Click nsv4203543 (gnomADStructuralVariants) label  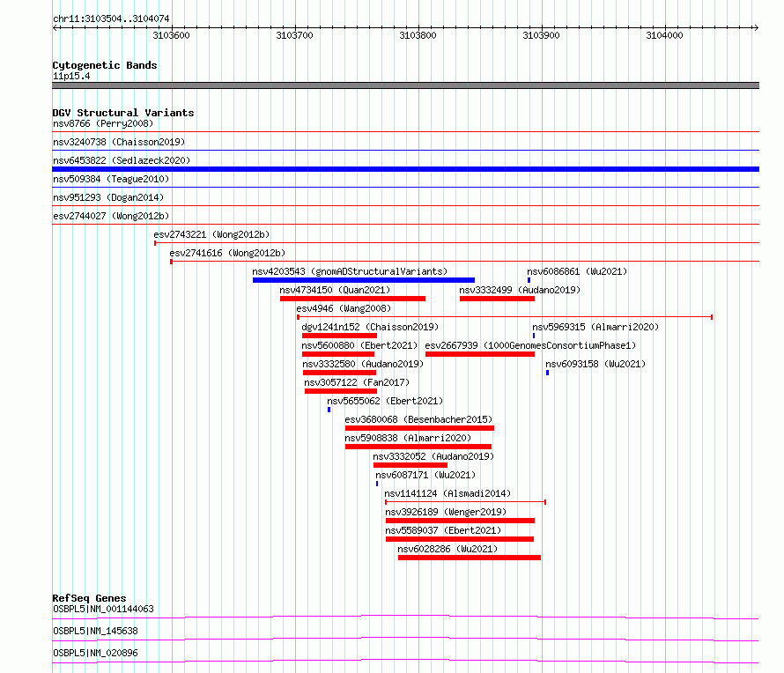pos(350,271)
